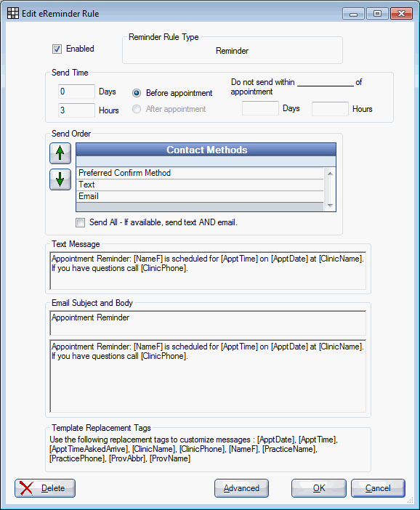Check Send All text AND email option
This screenshot has height=510, width=420.
[80, 222]
